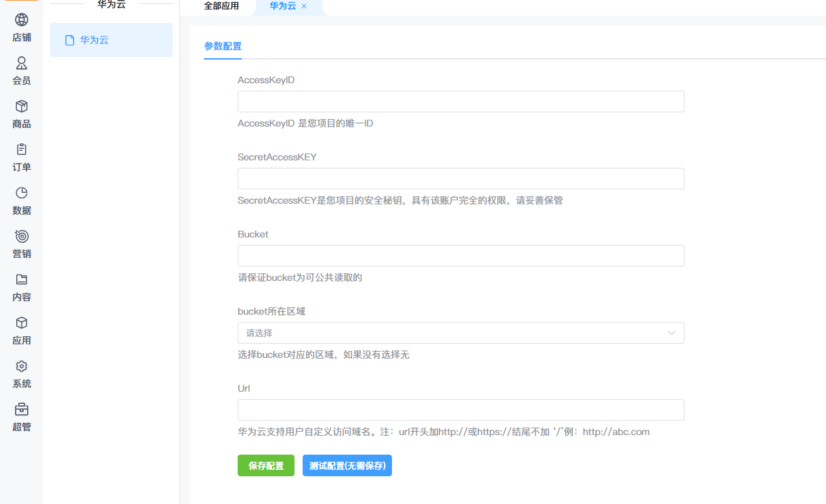
Task: Click the document icon beside 华为云 in sidebar
Action: (69, 41)
